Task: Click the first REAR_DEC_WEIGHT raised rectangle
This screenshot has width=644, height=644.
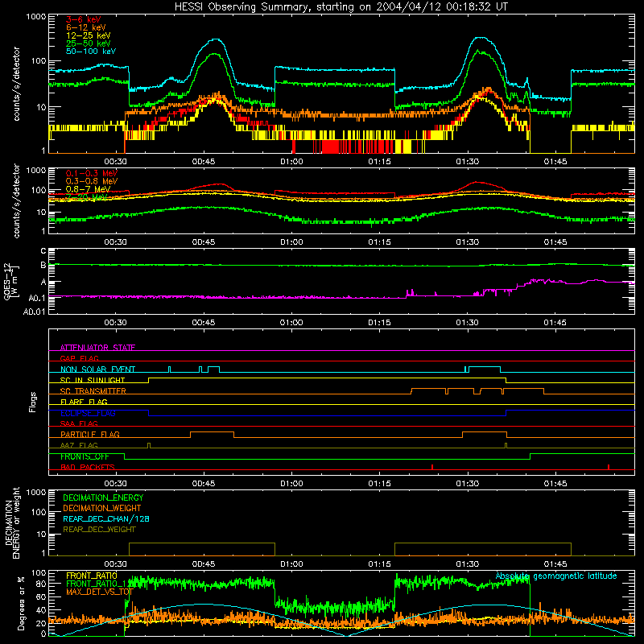Action: tap(202, 549)
